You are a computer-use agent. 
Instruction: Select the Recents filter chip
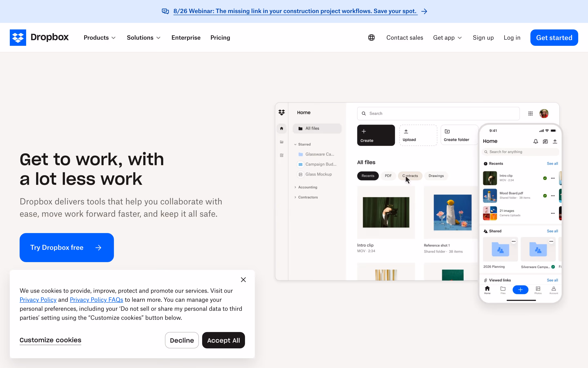368,176
